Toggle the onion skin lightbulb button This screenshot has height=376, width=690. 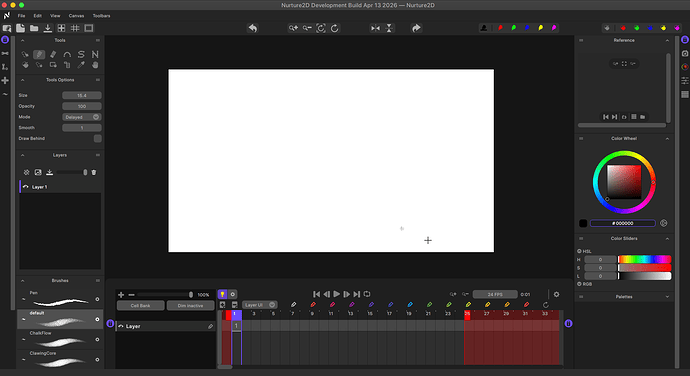(222, 294)
